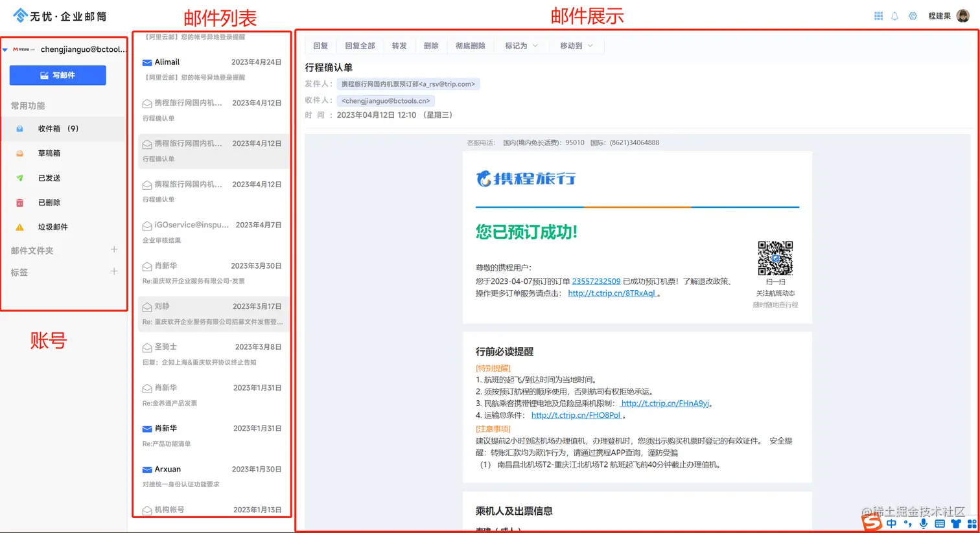The width and height of the screenshot is (980, 533).
Task: Click the blue envelope icon beside Alimail 2023年4月24日
Action: pyautogui.click(x=147, y=63)
